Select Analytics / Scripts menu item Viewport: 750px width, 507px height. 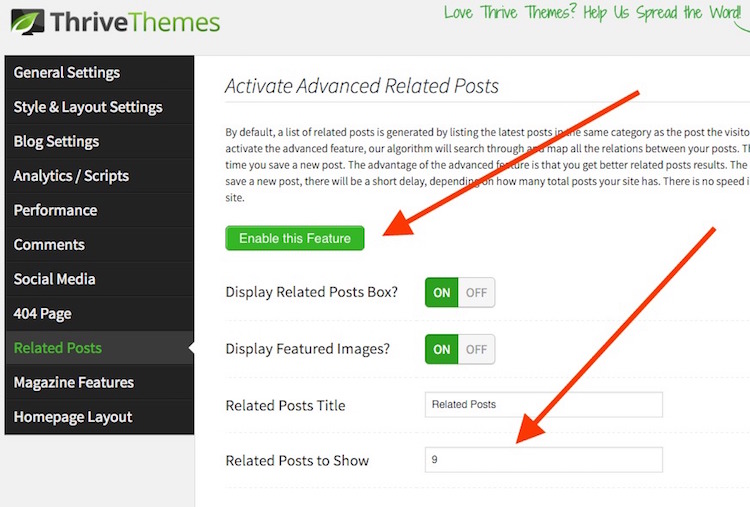click(71, 176)
